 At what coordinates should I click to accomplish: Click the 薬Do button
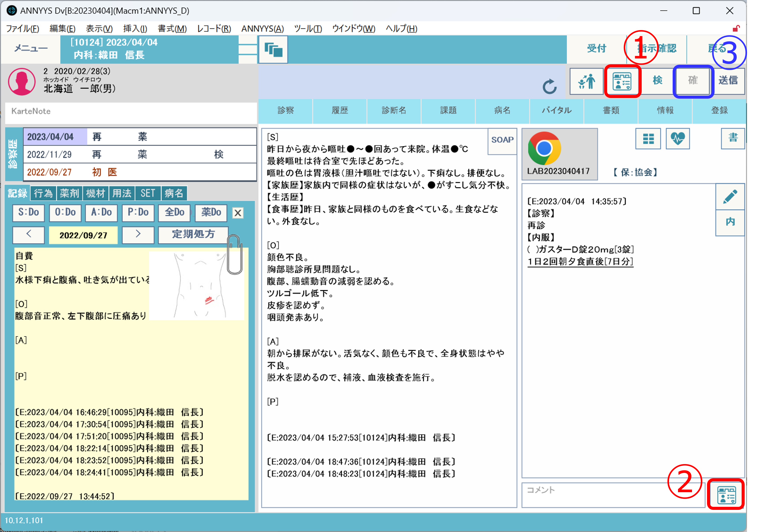(x=211, y=213)
